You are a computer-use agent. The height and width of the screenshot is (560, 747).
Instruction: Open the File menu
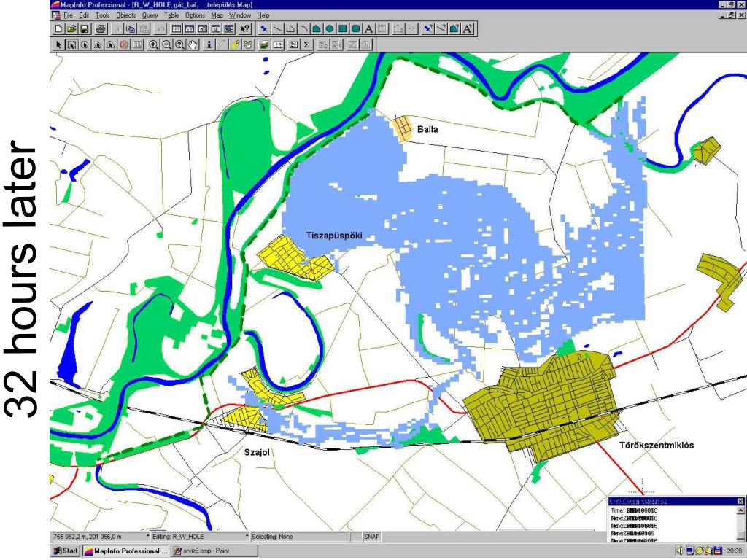[x=68, y=15]
